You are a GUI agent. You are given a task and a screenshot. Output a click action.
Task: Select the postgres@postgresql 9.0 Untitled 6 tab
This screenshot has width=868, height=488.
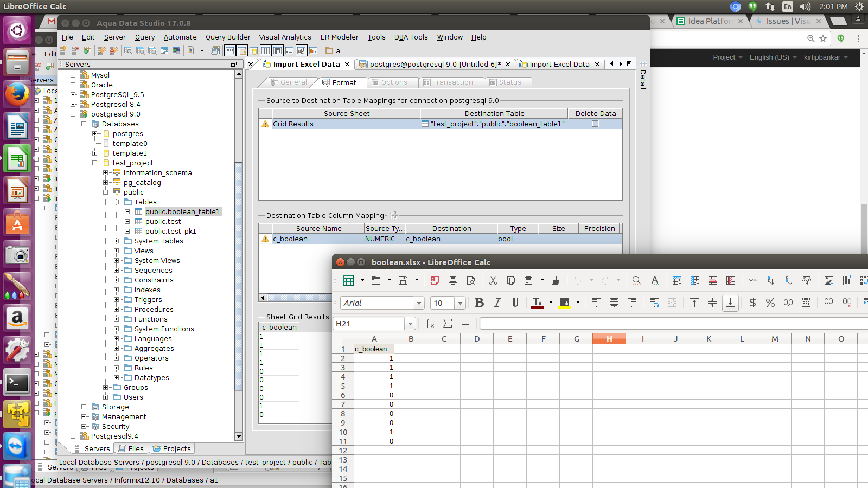coord(435,64)
